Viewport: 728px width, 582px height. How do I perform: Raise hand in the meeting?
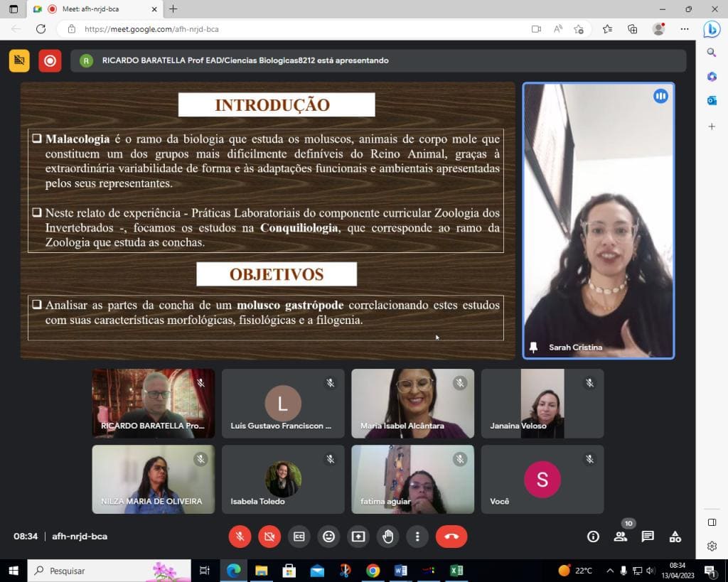[387, 537]
